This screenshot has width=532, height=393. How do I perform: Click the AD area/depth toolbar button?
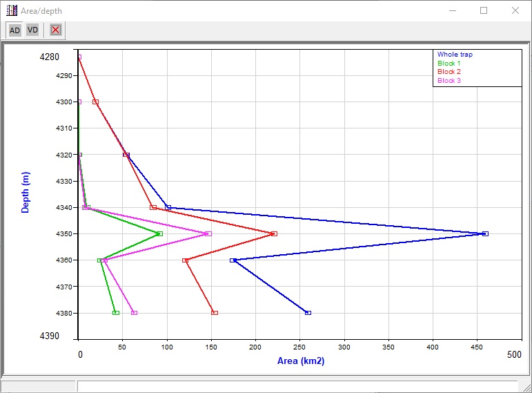pos(14,30)
